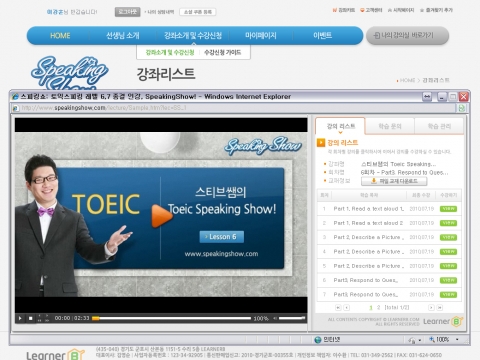Go to the last page of the lesson list
Screen dimensions: 480x360
[x=440, y=307]
